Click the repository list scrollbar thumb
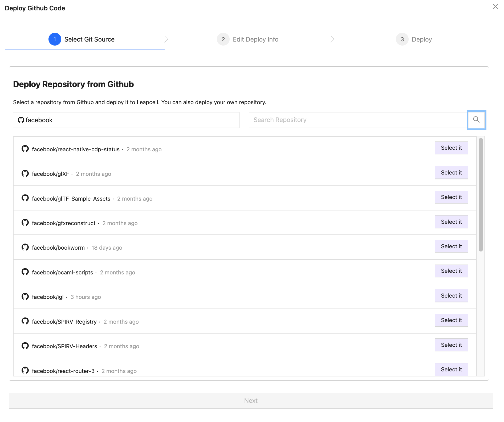This screenshot has width=504, height=422. pos(481,195)
